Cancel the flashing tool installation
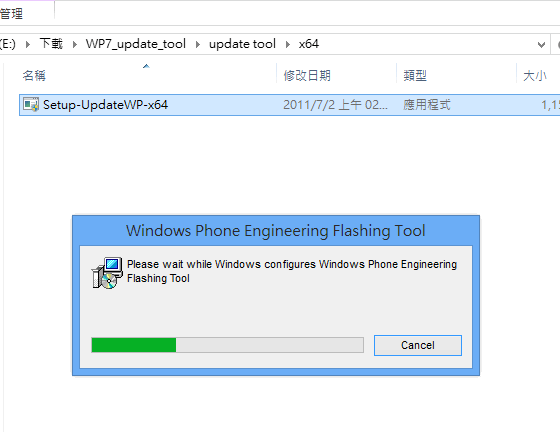The width and height of the screenshot is (560, 432). [x=418, y=345]
